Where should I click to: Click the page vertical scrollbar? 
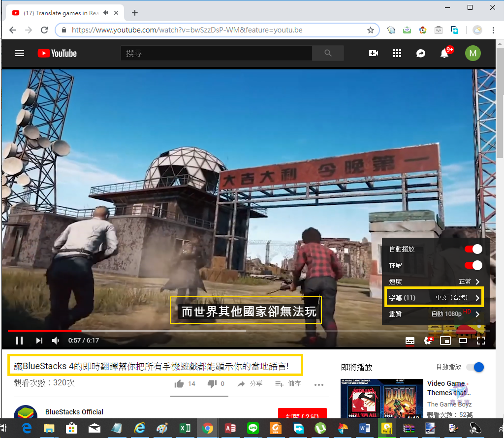point(500,103)
